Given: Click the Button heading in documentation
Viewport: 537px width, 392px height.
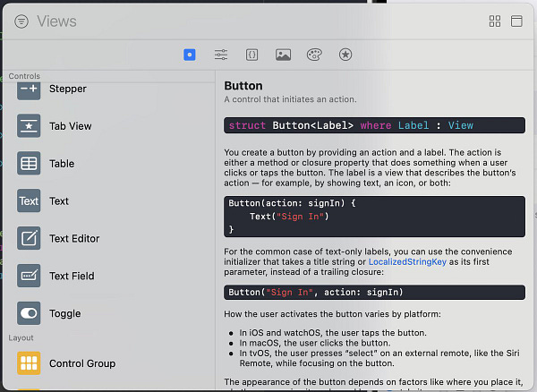Looking at the screenshot, I should [x=243, y=86].
